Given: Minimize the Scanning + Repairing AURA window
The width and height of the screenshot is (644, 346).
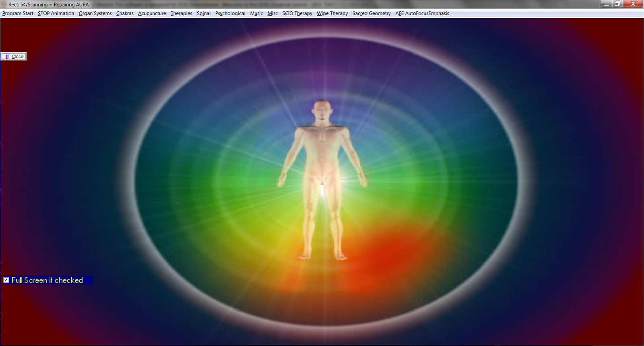Looking at the screenshot, I should 606,4.
